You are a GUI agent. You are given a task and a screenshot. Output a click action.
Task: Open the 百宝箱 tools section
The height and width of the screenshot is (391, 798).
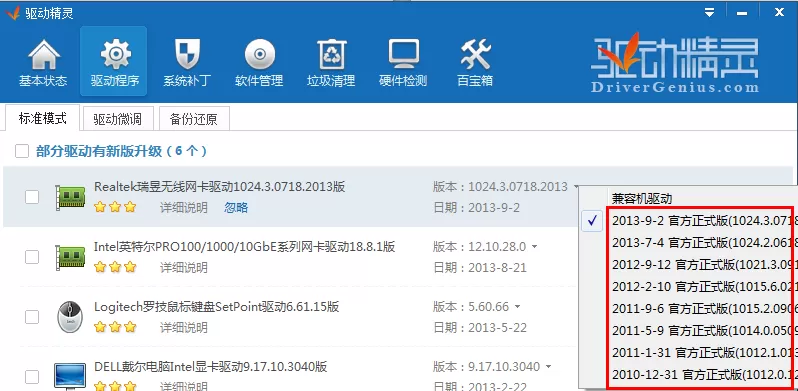coord(475,62)
